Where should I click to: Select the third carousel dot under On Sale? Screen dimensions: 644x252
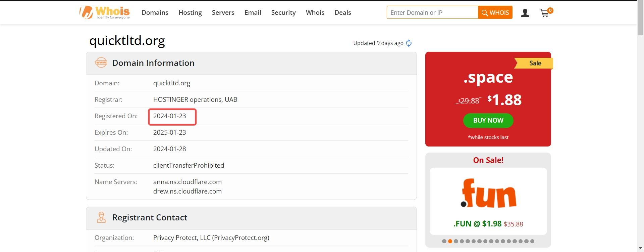456,241
